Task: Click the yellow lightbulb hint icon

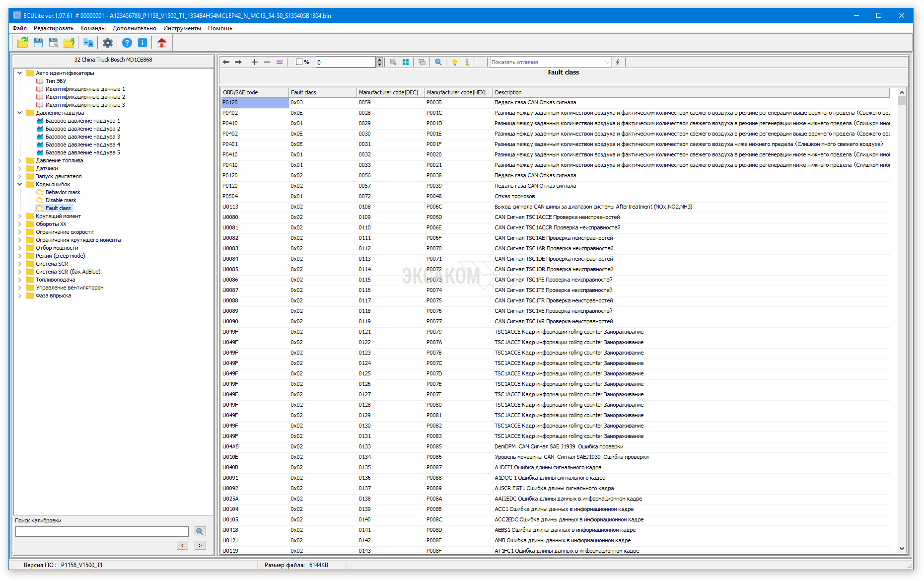Action: (454, 62)
